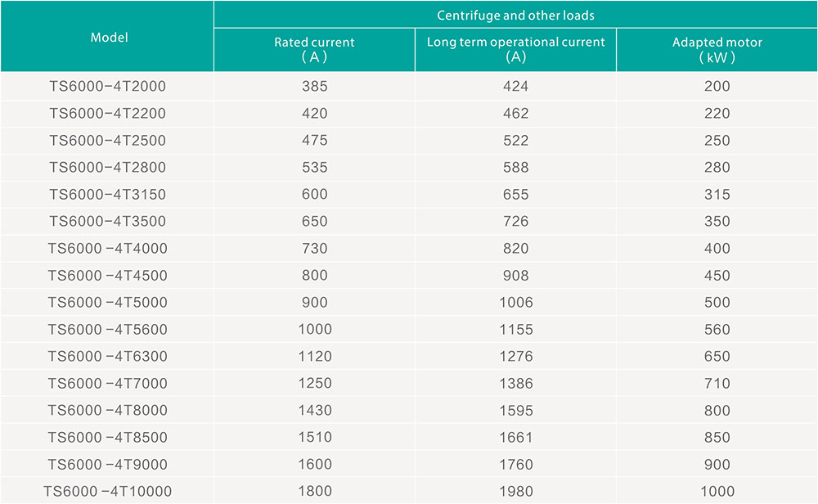
Task: Click the TS6000-4T9000 model cell
Action: tap(107, 464)
